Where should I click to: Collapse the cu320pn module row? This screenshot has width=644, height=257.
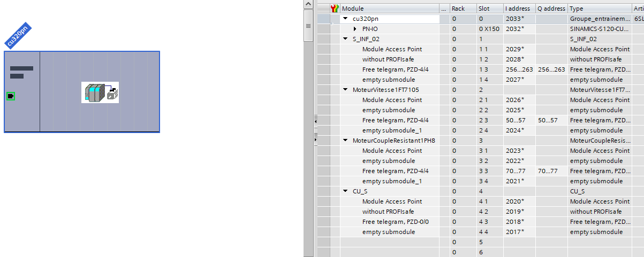346,19
